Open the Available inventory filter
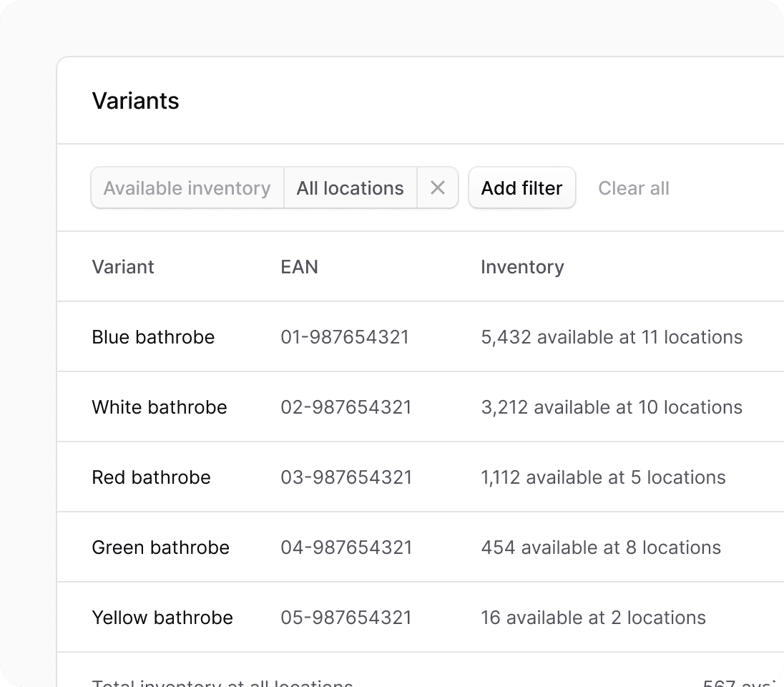This screenshot has width=784, height=687. 187,187
